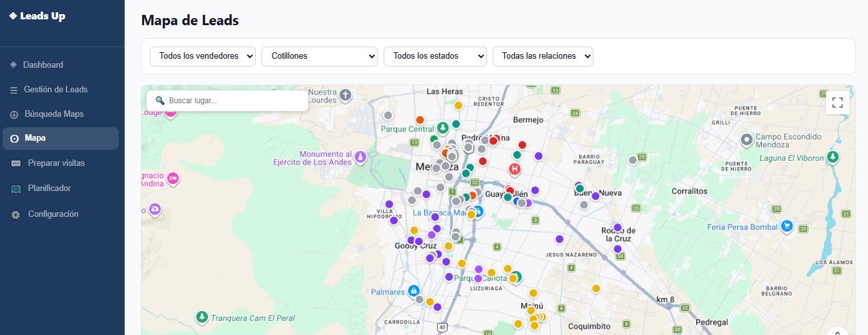The image size is (868, 335).
Task: Click the Parque Central park marker
Action: [x=442, y=127]
